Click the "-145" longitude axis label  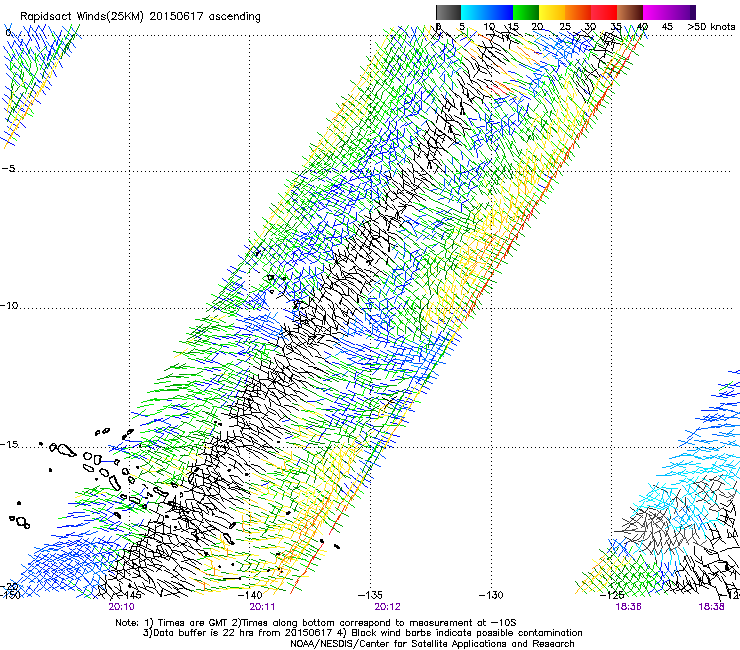coord(129,595)
